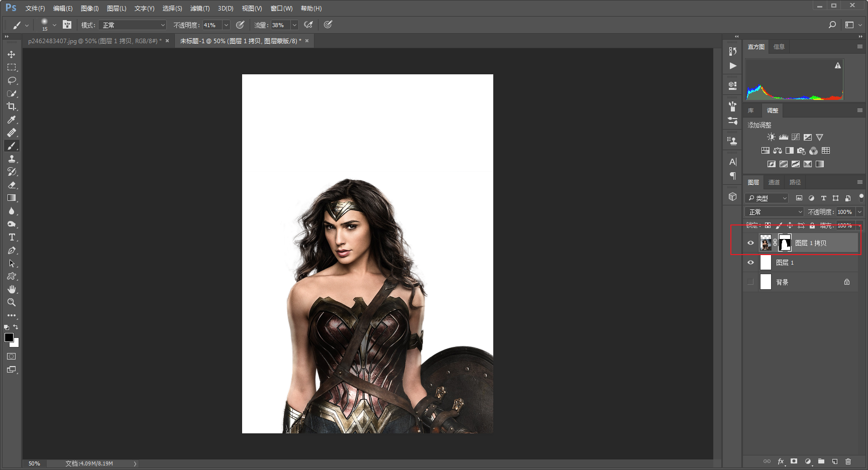Add a layer mask from Layers footer

click(x=794, y=461)
